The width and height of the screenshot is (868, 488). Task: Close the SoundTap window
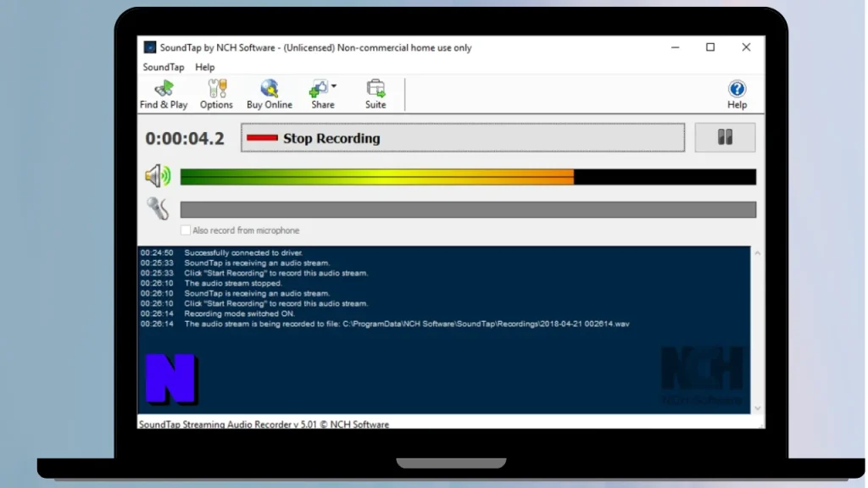(x=746, y=47)
